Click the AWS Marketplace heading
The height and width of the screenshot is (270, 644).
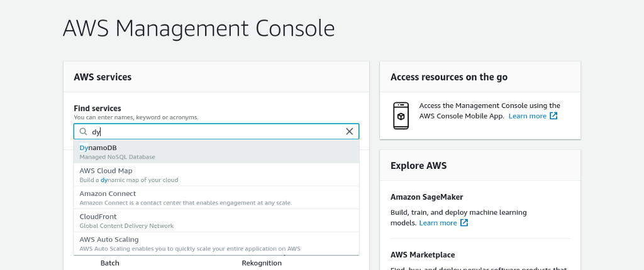(x=423, y=255)
